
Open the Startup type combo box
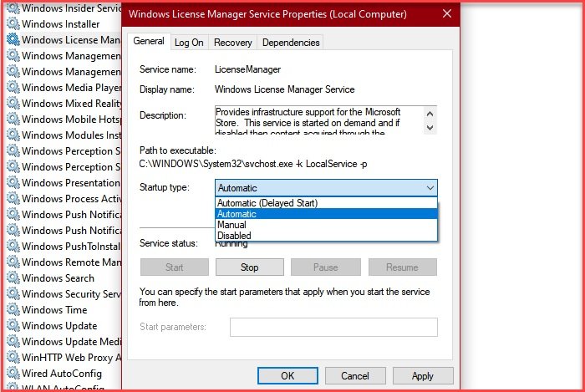326,188
